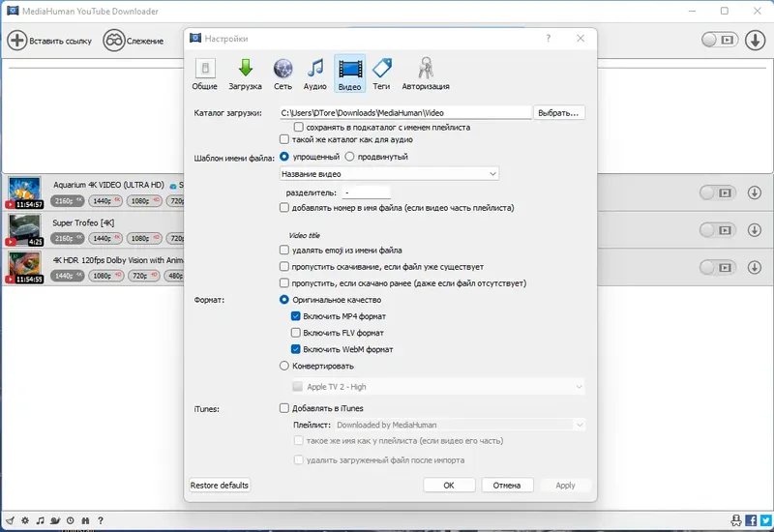Viewport: 774px width, 532px height.
Task: Click the Слежение binoculars icon
Action: [113, 41]
